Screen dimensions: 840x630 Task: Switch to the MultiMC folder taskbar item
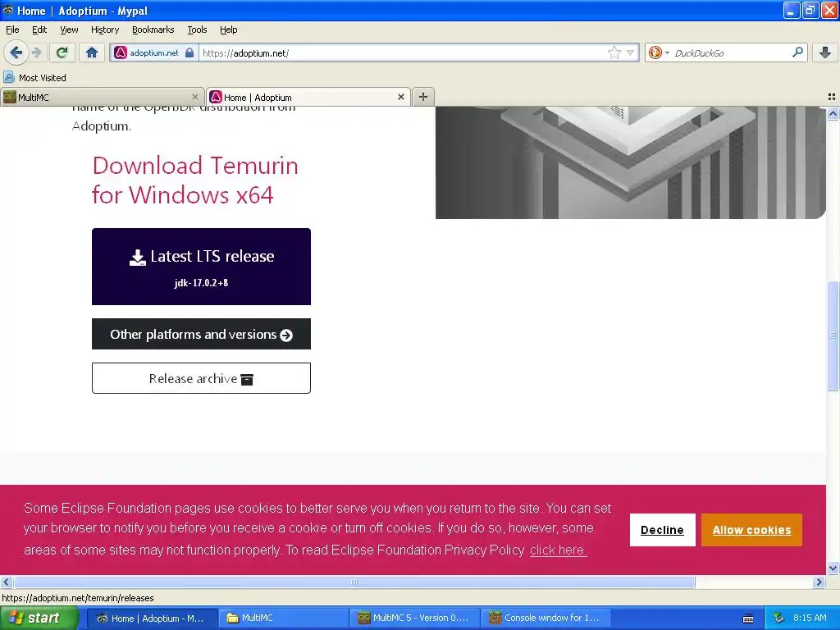[282, 618]
